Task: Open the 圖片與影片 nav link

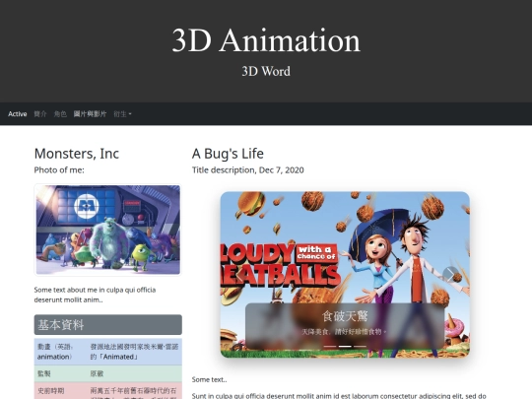Action: (90, 114)
